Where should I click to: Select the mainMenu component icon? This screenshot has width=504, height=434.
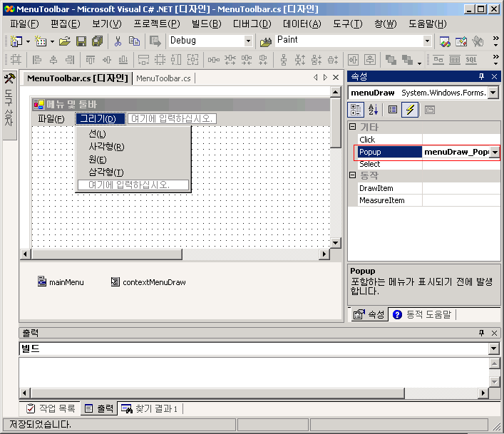42,282
